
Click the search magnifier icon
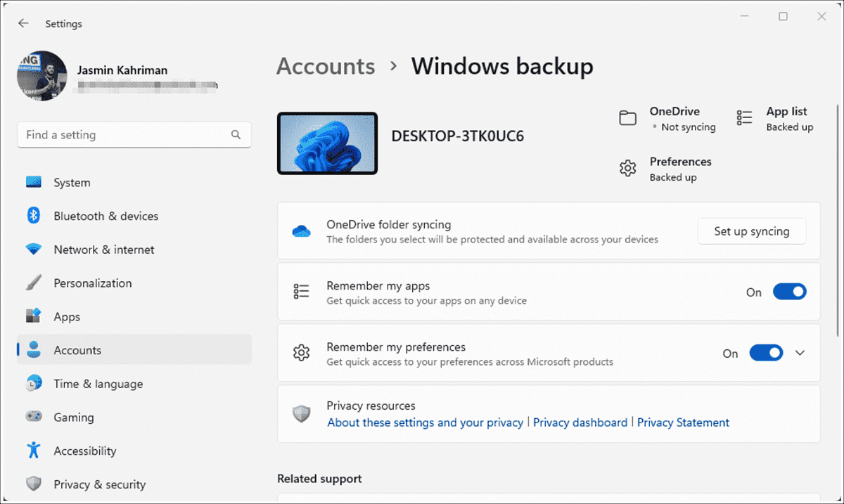coord(236,135)
